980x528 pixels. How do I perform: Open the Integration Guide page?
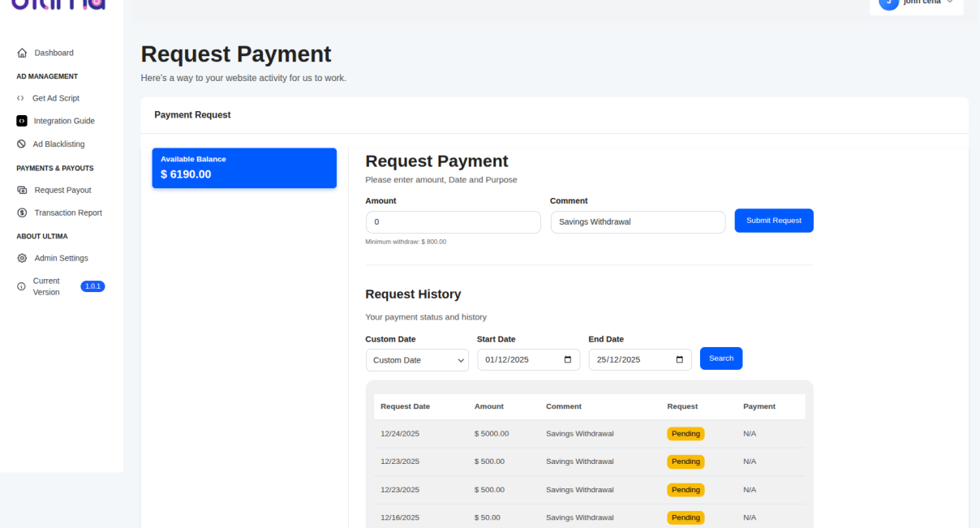click(62, 120)
